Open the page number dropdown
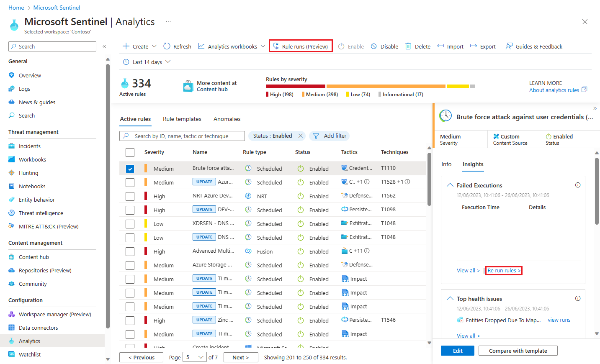This screenshot has width=600, height=364. [194, 357]
